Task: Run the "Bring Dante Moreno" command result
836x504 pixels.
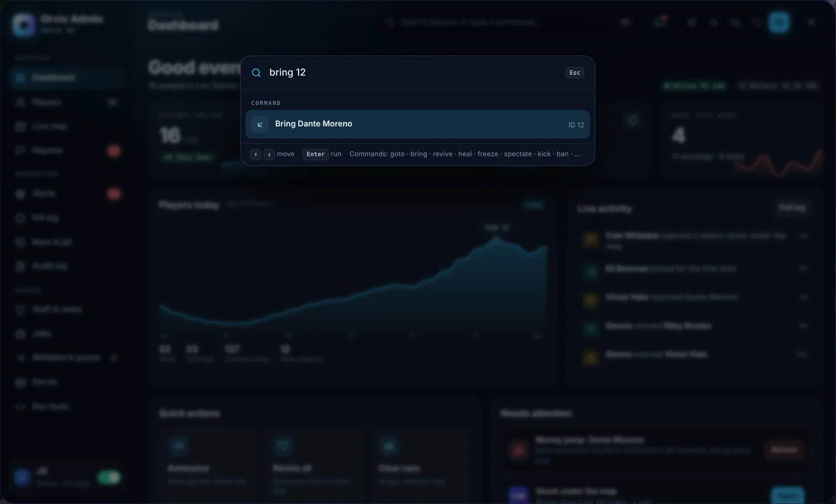Action: point(418,124)
